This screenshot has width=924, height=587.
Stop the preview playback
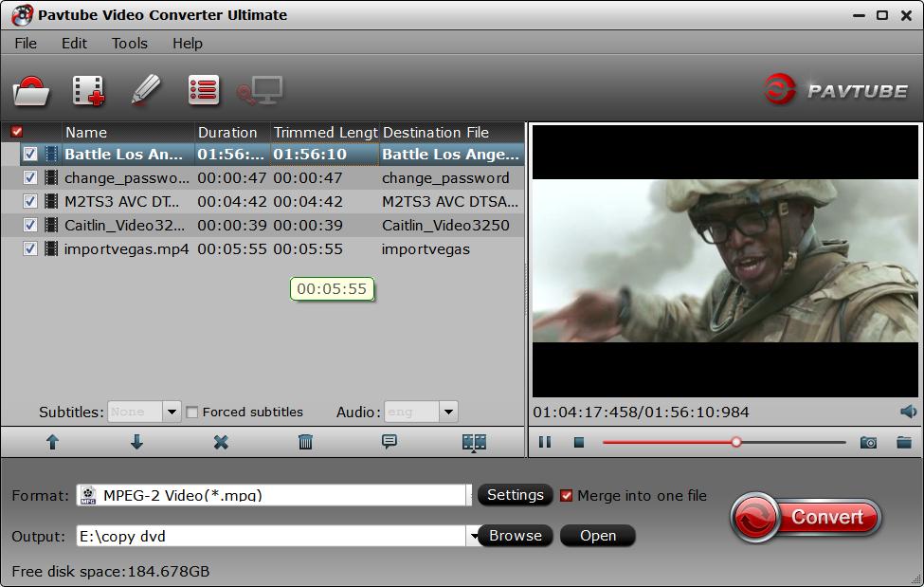[x=579, y=442]
